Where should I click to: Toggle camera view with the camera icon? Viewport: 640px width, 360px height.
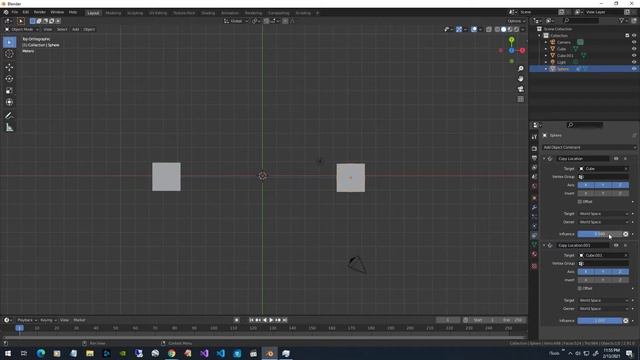(520, 89)
